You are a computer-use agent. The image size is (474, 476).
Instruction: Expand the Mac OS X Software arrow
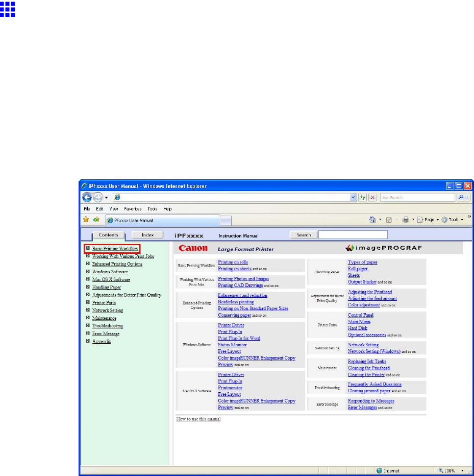click(x=88, y=279)
